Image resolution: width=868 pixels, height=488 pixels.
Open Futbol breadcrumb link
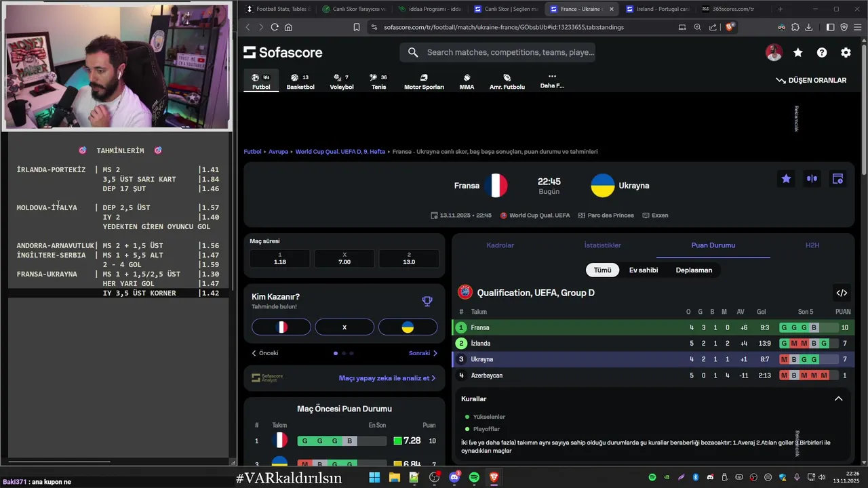252,152
